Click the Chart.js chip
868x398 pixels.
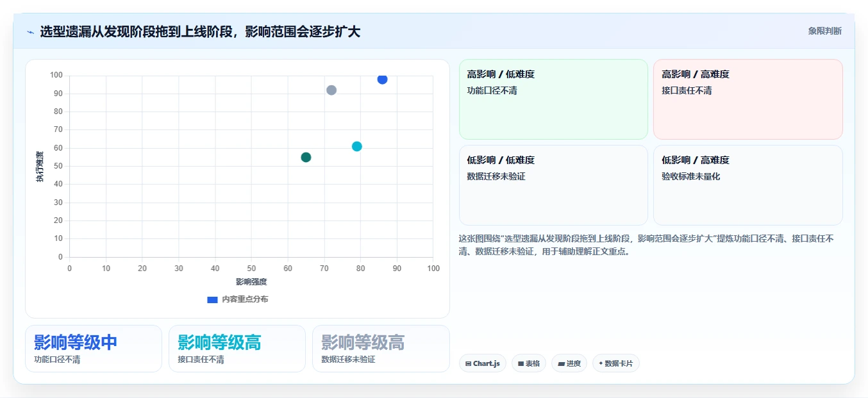click(483, 363)
